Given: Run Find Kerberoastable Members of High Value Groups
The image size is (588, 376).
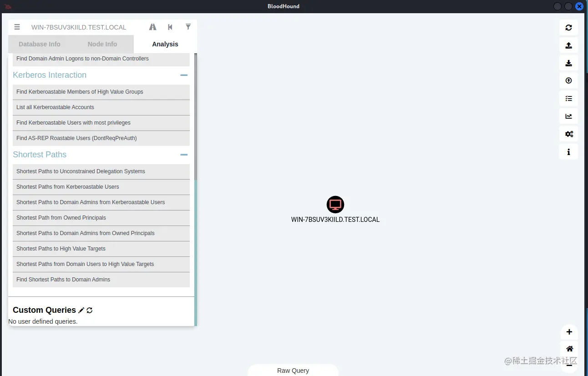Looking at the screenshot, I should click(101, 92).
